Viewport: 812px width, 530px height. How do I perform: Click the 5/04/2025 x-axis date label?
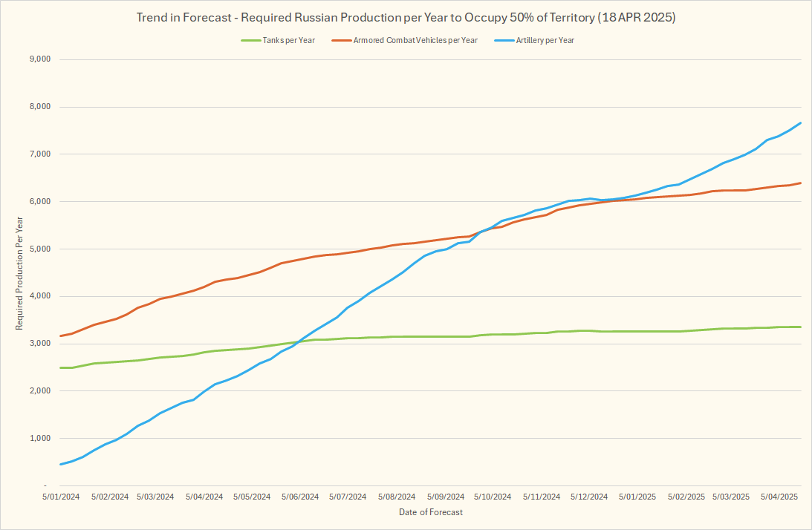[779, 497]
